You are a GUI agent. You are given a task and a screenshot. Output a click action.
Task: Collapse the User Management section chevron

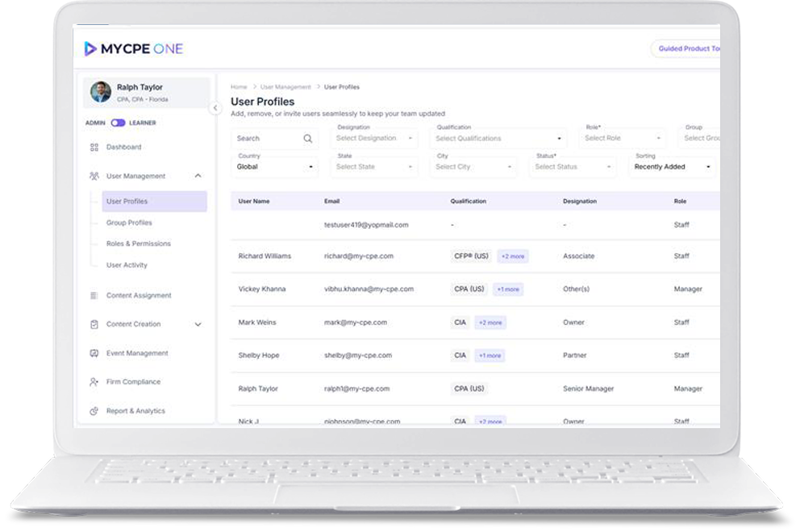pos(198,176)
